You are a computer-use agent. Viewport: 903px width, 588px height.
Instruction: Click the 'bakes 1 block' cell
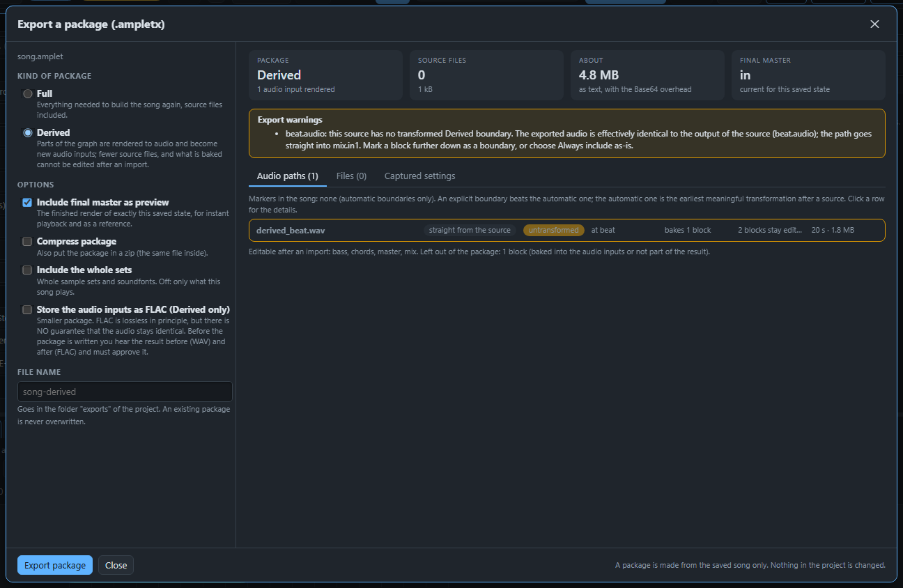click(688, 230)
